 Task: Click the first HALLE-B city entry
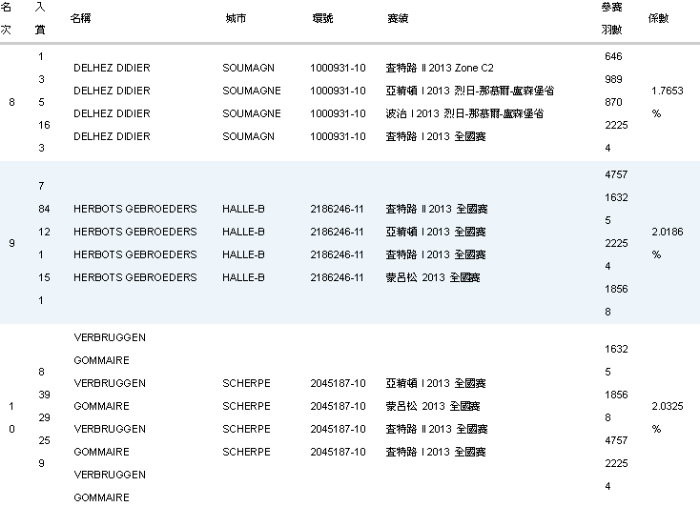click(x=243, y=209)
